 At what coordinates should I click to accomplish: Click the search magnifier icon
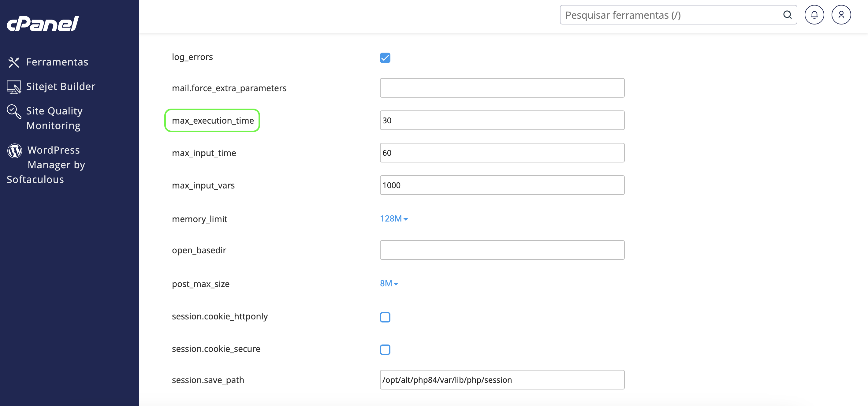(x=787, y=15)
